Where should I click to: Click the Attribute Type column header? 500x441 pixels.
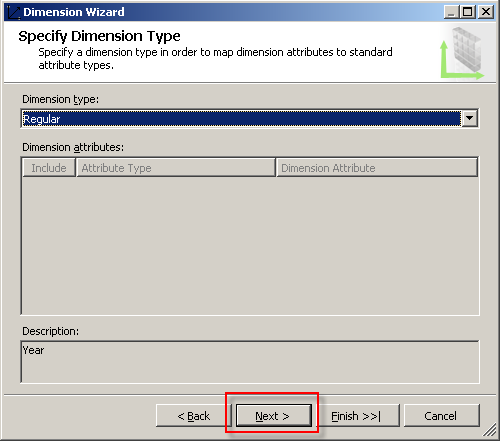(176, 168)
